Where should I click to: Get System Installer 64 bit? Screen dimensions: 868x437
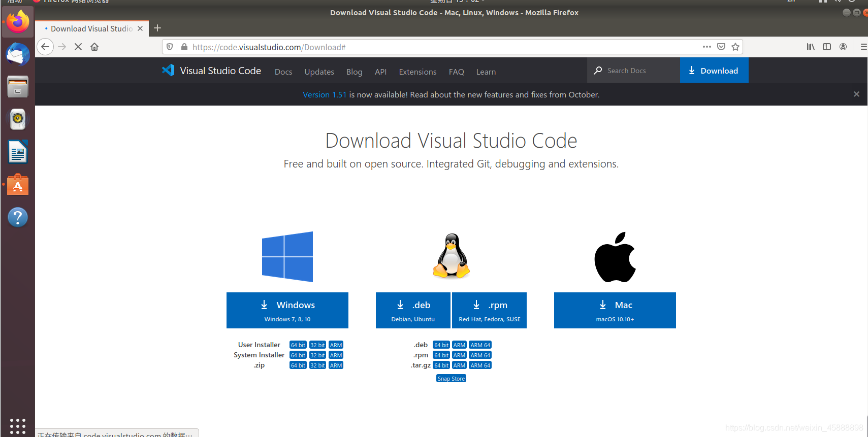(298, 355)
